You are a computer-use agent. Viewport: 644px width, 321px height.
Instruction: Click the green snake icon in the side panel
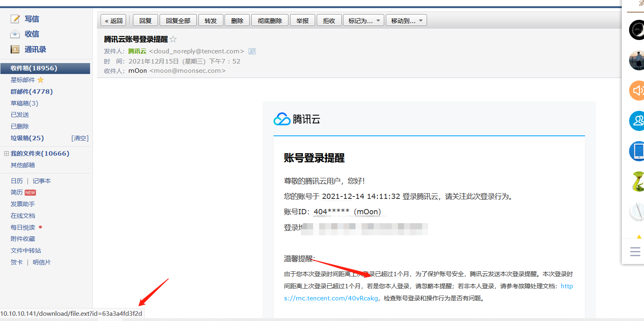(x=638, y=182)
